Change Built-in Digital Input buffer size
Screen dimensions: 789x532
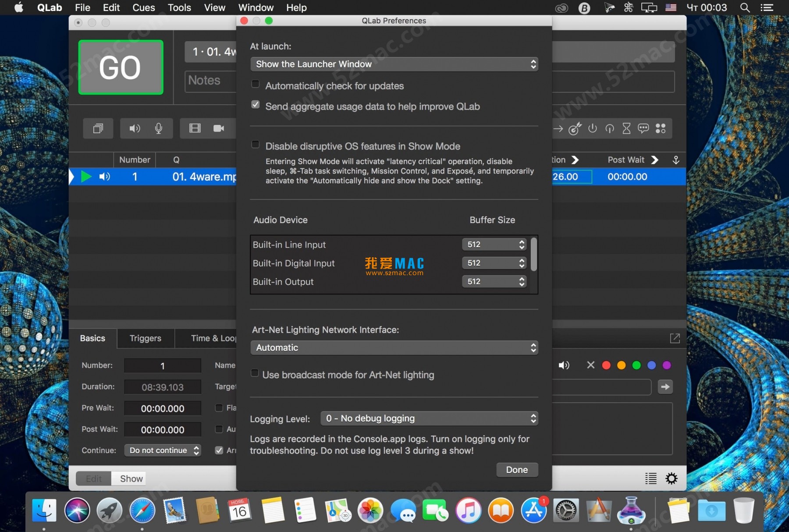(x=494, y=263)
